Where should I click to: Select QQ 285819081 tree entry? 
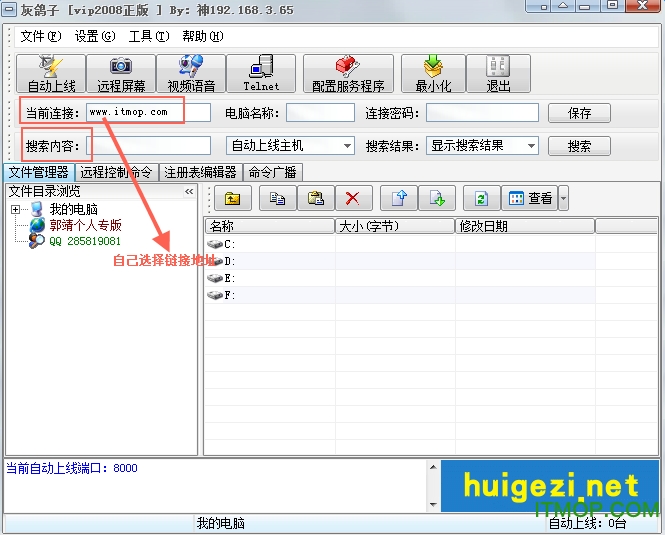click(85, 241)
